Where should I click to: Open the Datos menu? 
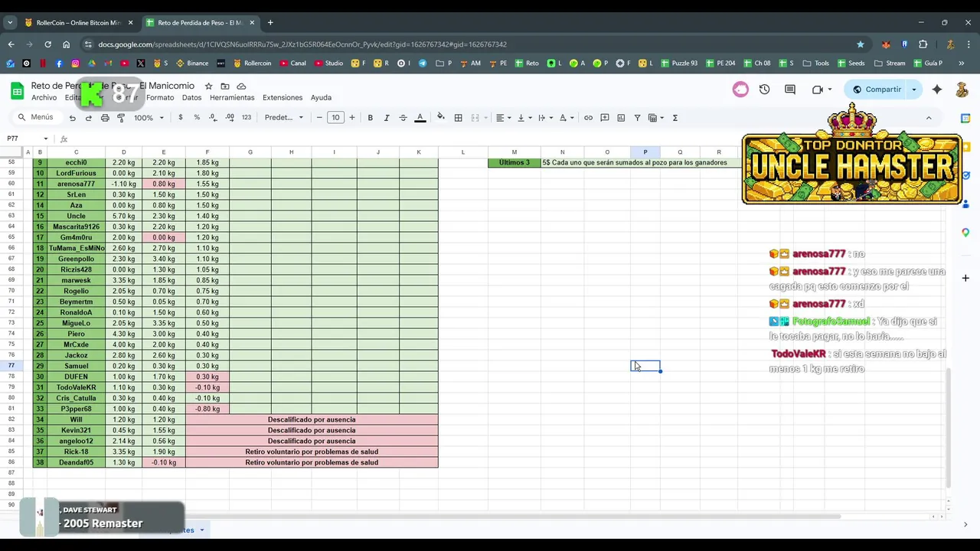coord(191,98)
